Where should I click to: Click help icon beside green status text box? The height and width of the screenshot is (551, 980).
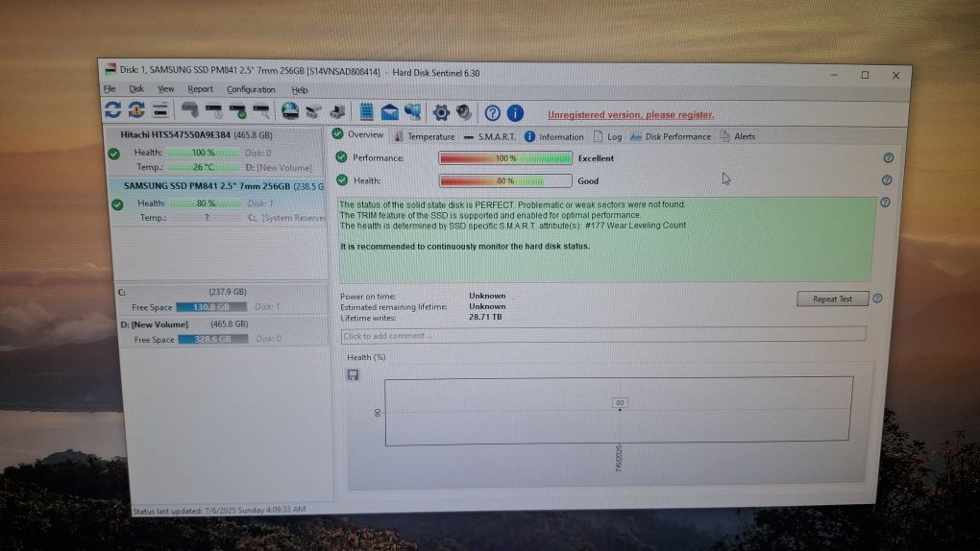885,203
